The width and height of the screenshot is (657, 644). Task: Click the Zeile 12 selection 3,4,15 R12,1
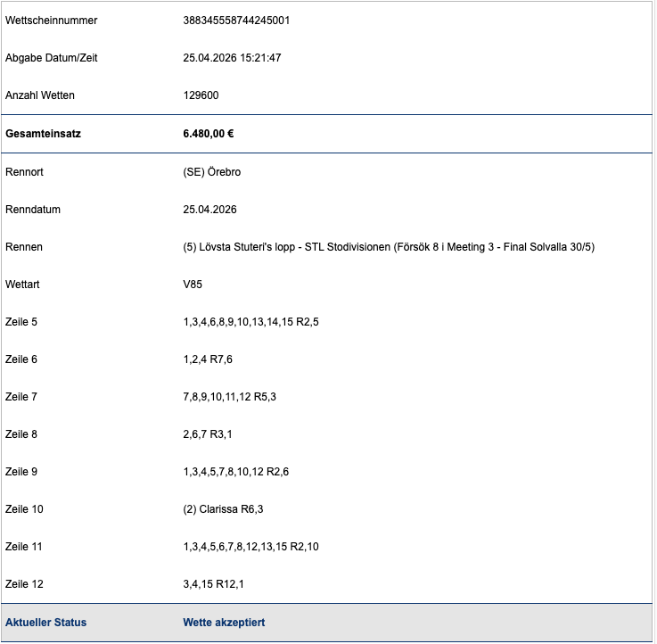coord(213,584)
